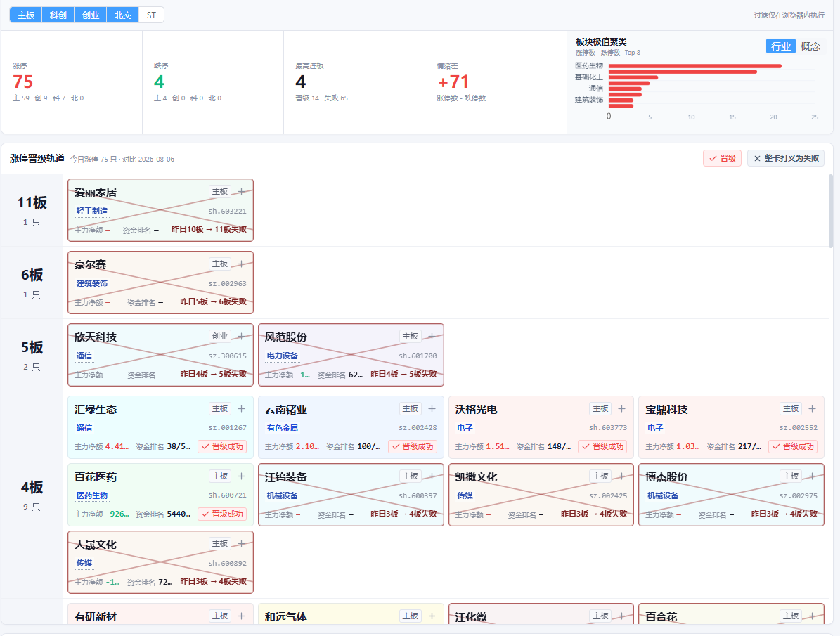Click 江化微 stock name
Image resolution: width=840 pixels, height=636 pixels.
(471, 617)
